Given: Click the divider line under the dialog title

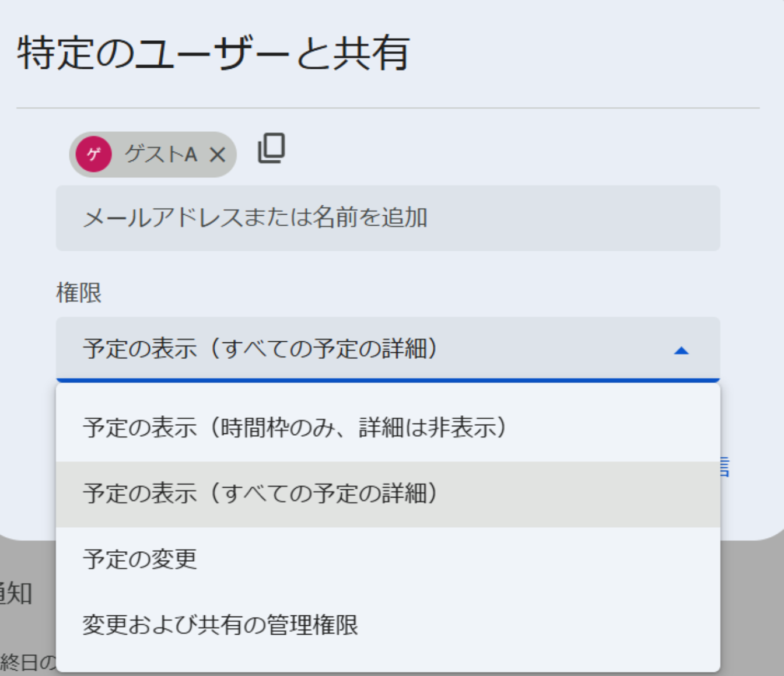Looking at the screenshot, I should pyautogui.click(x=388, y=108).
